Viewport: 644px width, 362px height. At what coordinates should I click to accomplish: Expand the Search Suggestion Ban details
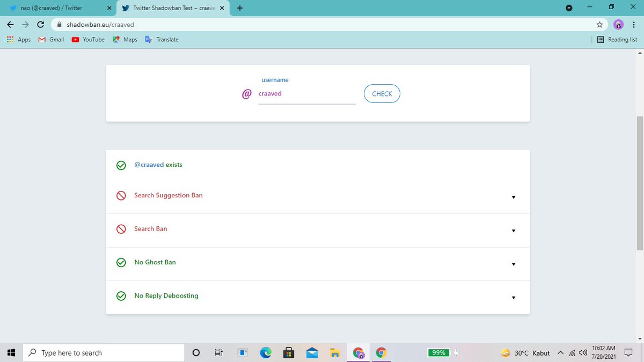[514, 197]
